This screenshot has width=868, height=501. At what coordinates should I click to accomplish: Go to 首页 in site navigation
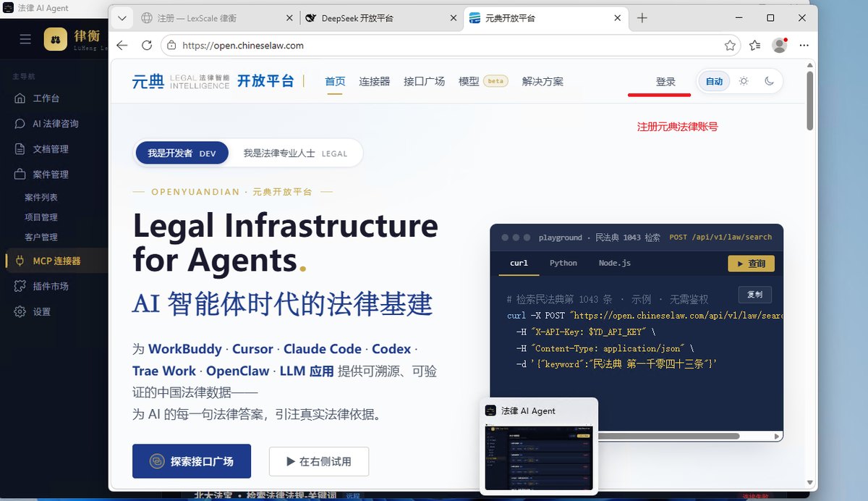(335, 81)
